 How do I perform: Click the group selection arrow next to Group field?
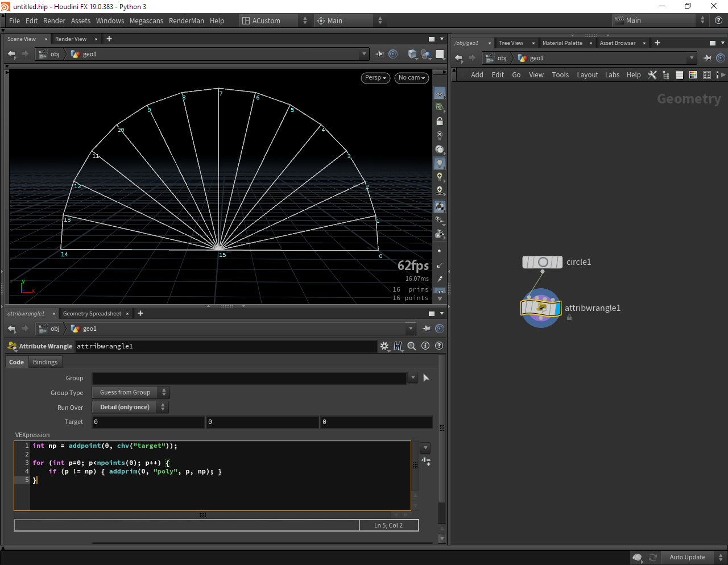point(426,378)
